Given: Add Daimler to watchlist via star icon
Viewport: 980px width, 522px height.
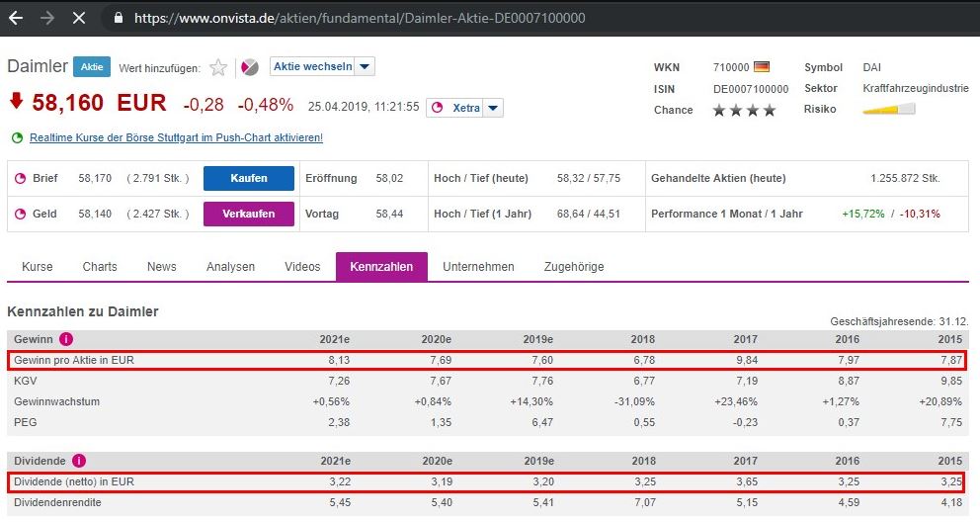Looking at the screenshot, I should 218,67.
